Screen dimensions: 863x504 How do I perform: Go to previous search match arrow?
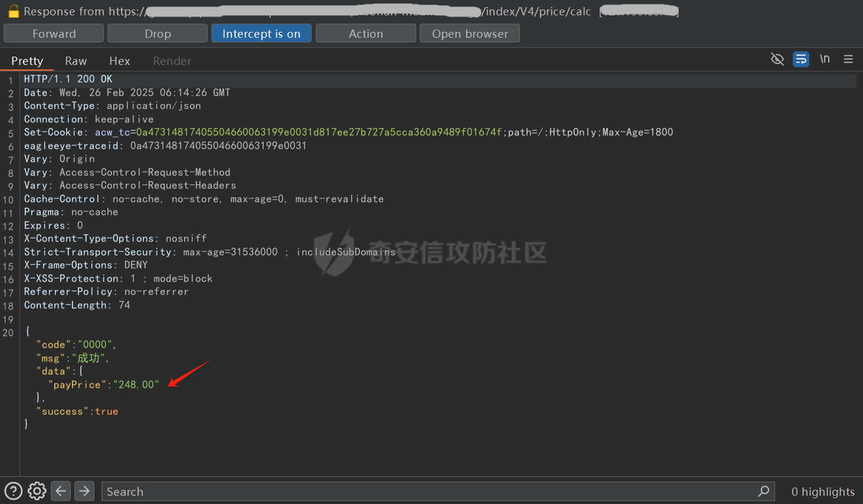tap(61, 491)
